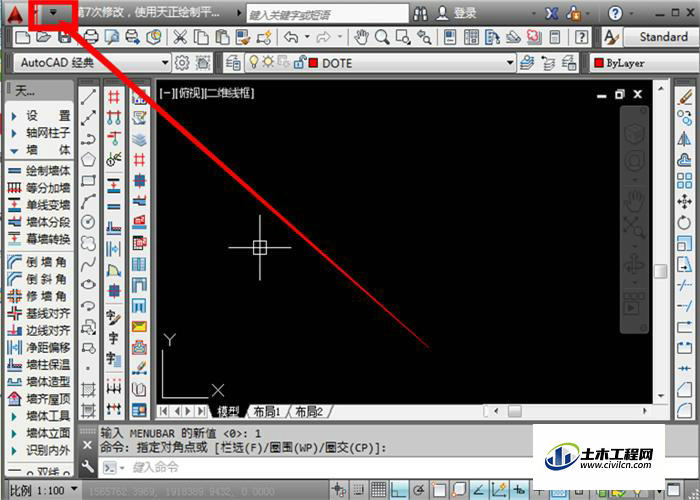Click the [二维线框] visual style control
The image size is (700, 500).
click(230, 93)
